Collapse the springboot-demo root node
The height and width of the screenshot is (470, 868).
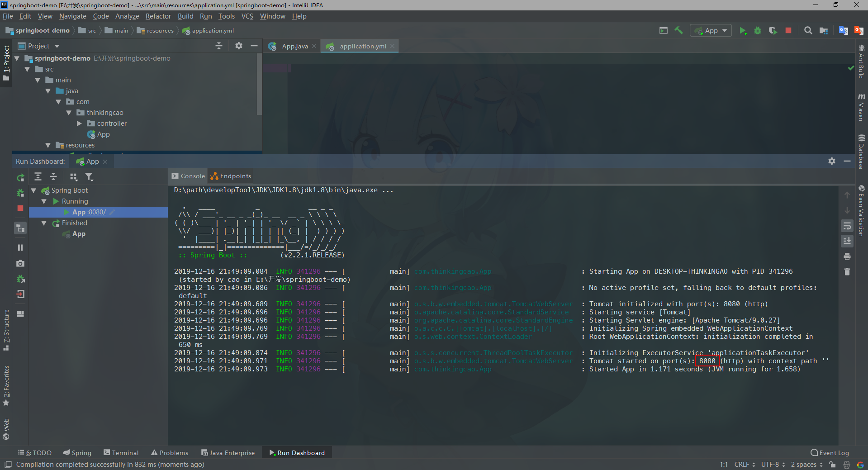[x=17, y=58]
